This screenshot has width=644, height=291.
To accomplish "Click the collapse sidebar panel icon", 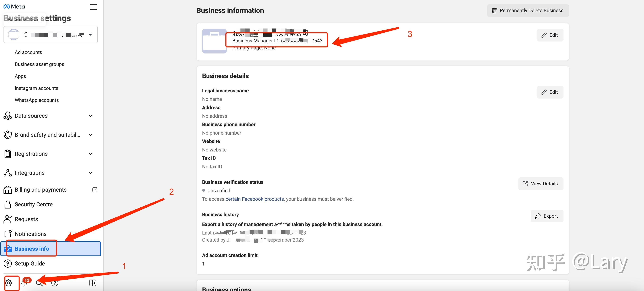I will (93, 283).
